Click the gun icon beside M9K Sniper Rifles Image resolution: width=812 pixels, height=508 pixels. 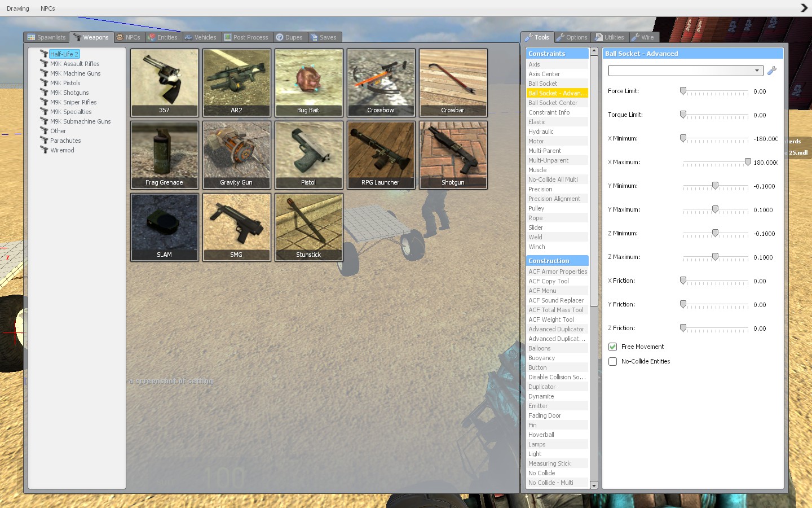tap(44, 102)
